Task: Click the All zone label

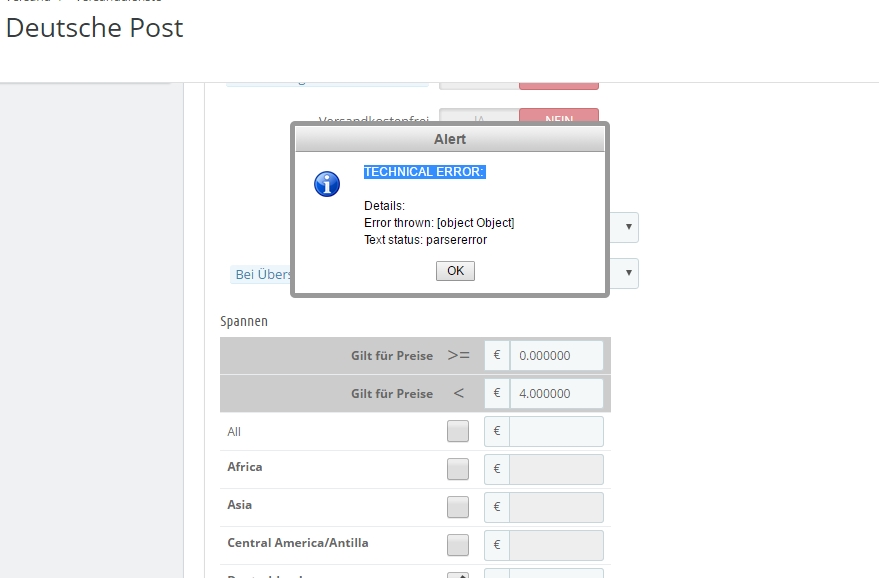Action: 234,432
